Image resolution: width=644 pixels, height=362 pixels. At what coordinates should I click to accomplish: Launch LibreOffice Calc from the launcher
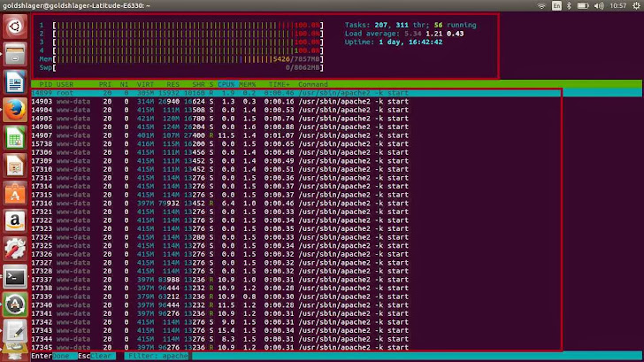tap(15, 138)
